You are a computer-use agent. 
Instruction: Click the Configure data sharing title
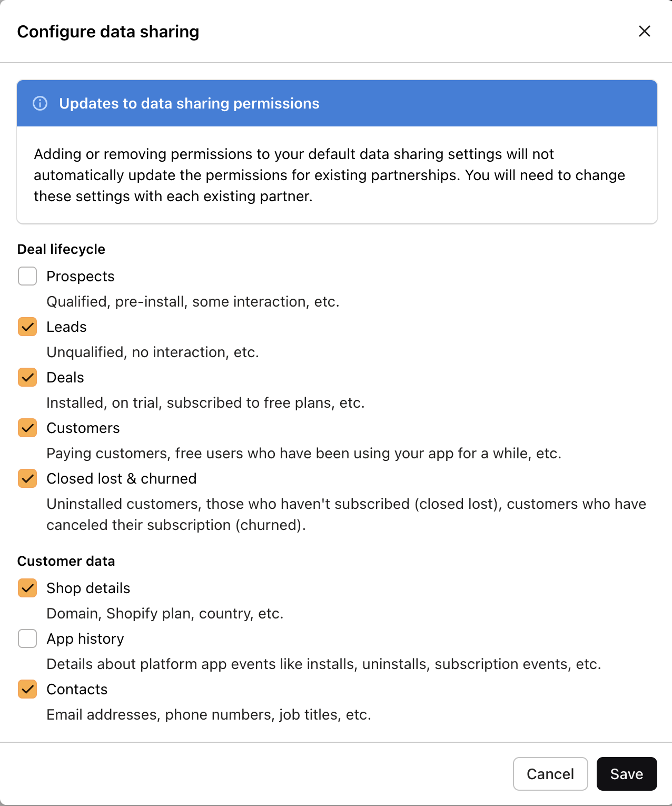[x=108, y=31]
